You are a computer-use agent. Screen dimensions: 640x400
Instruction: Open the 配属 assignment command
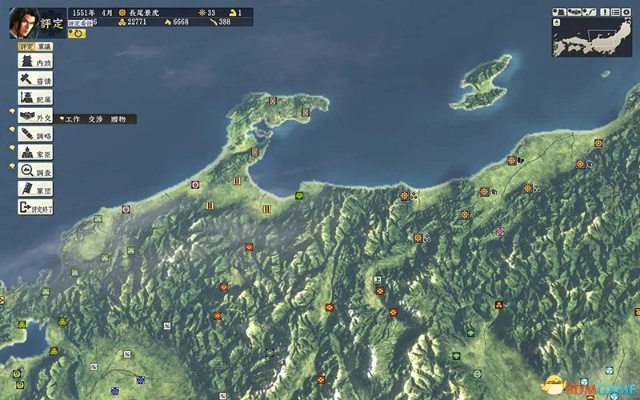point(35,99)
